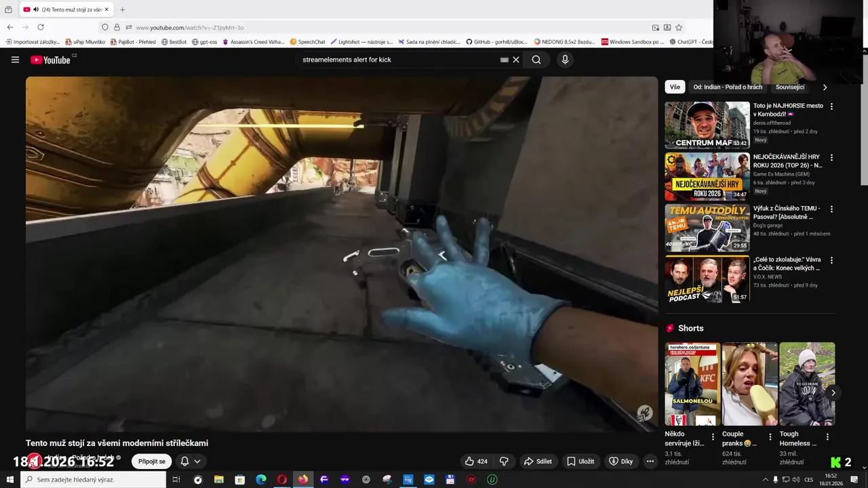Click the magnifier search button in YouTube
Screen dimensions: 868x488
536,60
